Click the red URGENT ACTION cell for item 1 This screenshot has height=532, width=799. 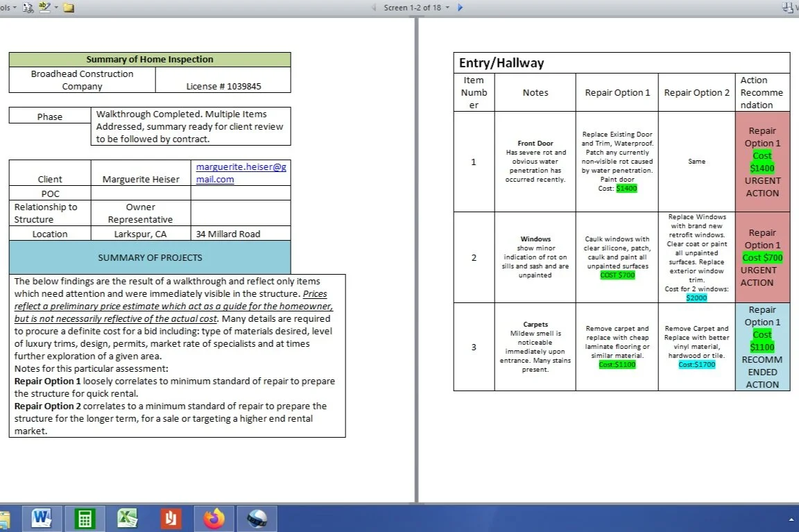[x=762, y=162]
